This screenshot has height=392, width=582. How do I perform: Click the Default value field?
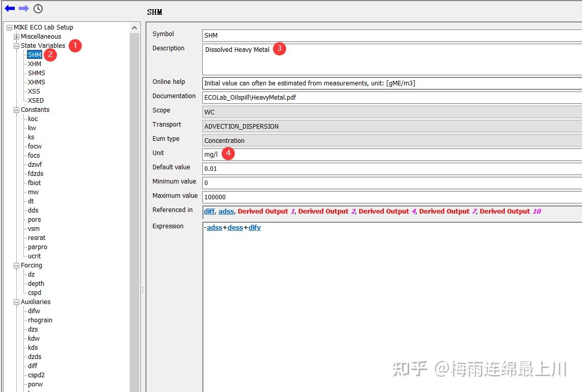tap(392, 168)
